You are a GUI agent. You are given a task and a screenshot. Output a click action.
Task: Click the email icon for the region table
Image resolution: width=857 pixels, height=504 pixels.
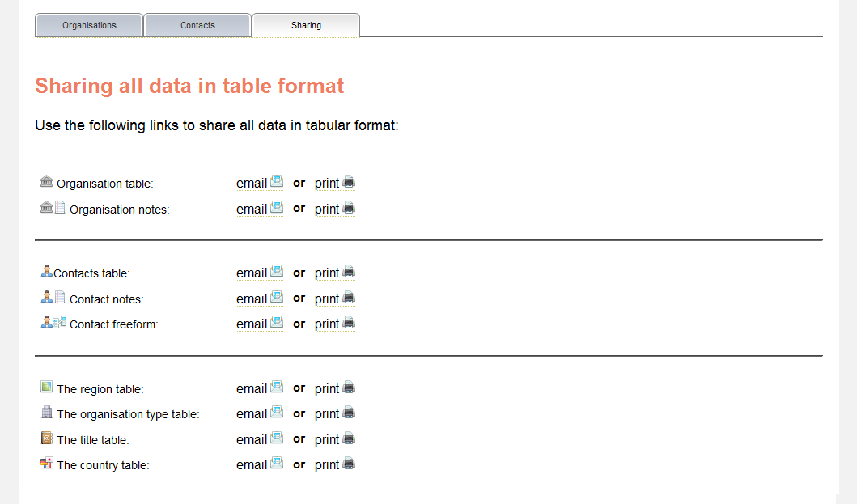(x=277, y=388)
